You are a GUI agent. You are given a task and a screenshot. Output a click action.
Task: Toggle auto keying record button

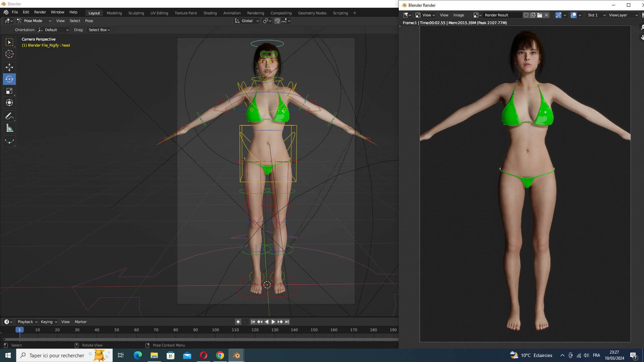(238, 322)
